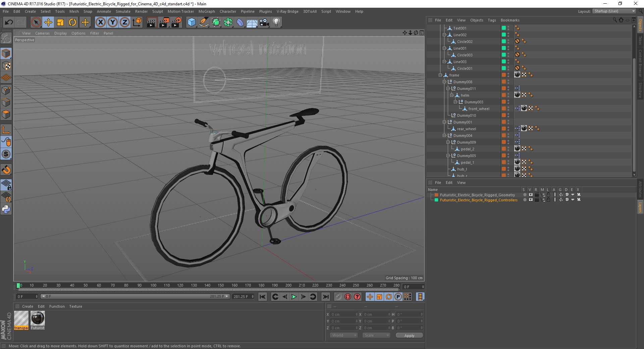
Task: Toggle Y axis lock
Action: (112, 22)
